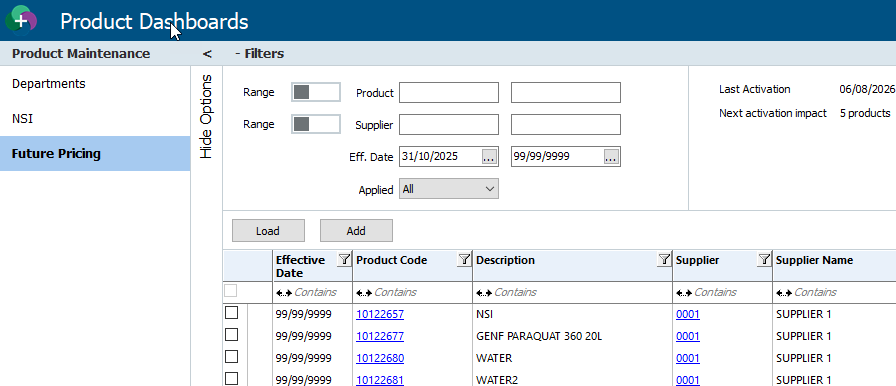Click Contains operator icon under Supplier Name
This screenshot has width=896, height=386.
(784, 292)
